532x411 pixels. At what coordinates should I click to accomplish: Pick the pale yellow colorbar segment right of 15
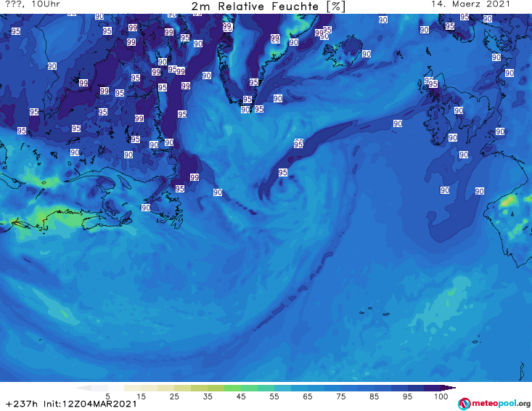tap(149, 388)
